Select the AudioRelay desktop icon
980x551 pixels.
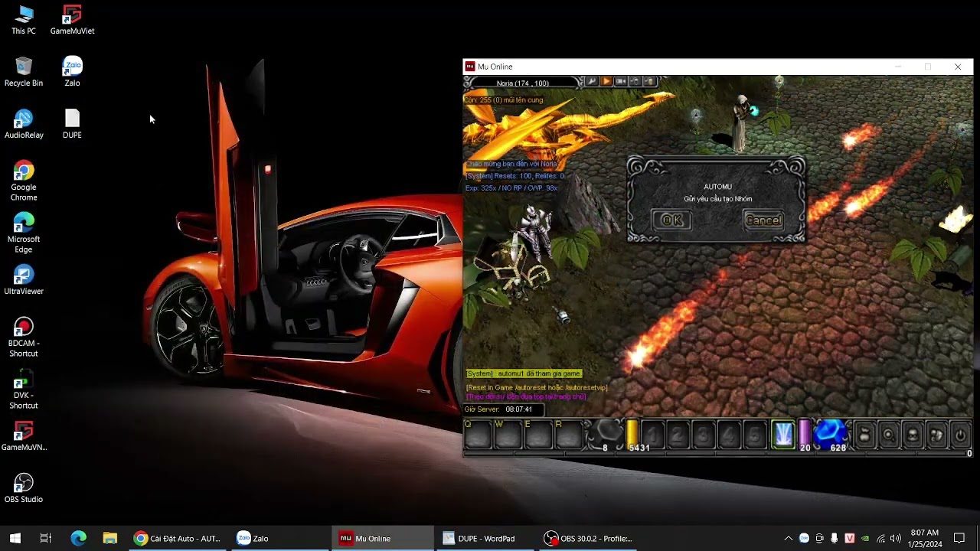coord(24,125)
